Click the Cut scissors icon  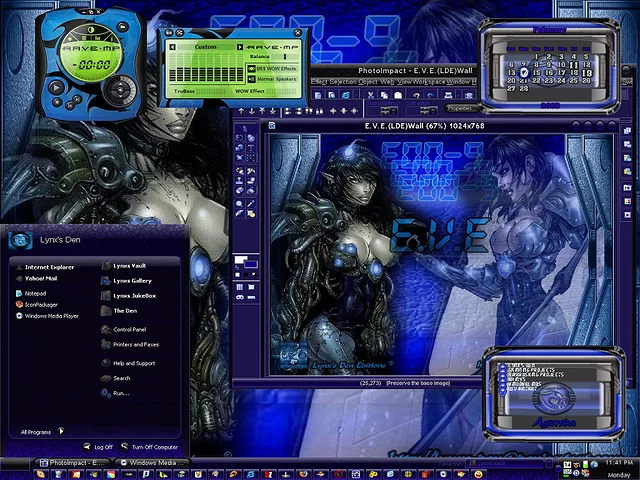(x=371, y=95)
